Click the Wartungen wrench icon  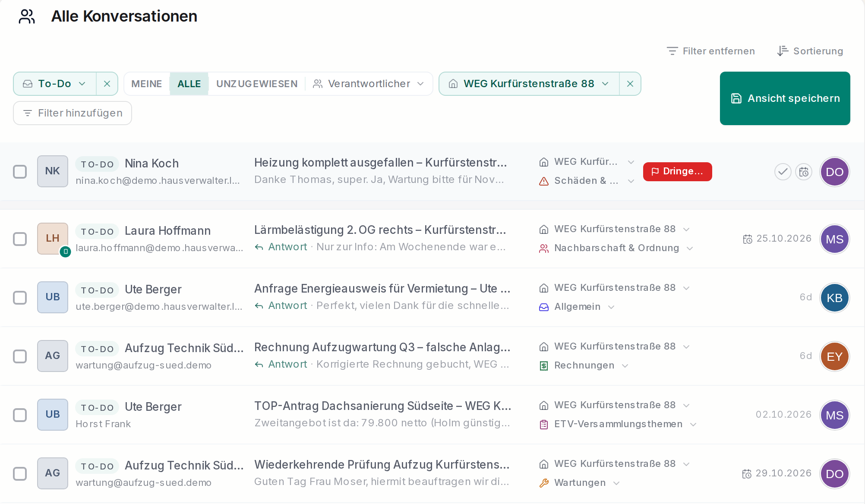point(544,483)
